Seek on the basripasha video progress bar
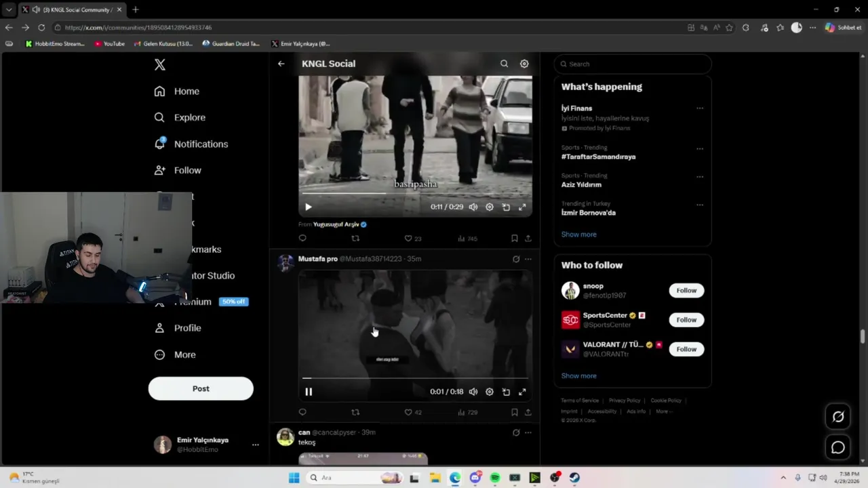This screenshot has height=488, width=868. coord(415,193)
